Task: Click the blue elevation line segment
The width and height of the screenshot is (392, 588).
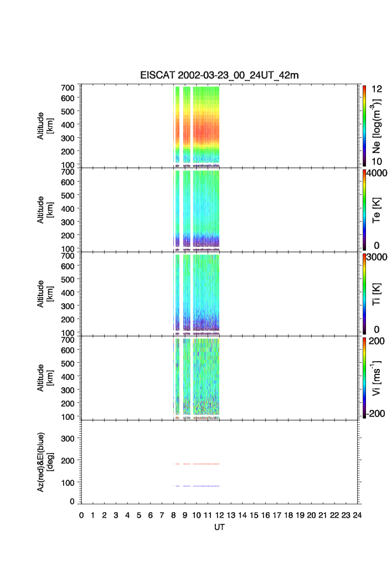Action: click(x=206, y=486)
